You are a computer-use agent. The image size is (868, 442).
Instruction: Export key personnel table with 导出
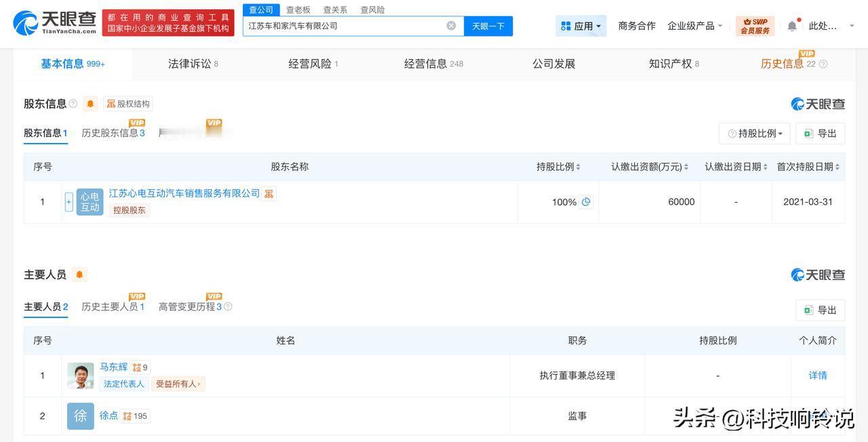pyautogui.click(x=820, y=310)
